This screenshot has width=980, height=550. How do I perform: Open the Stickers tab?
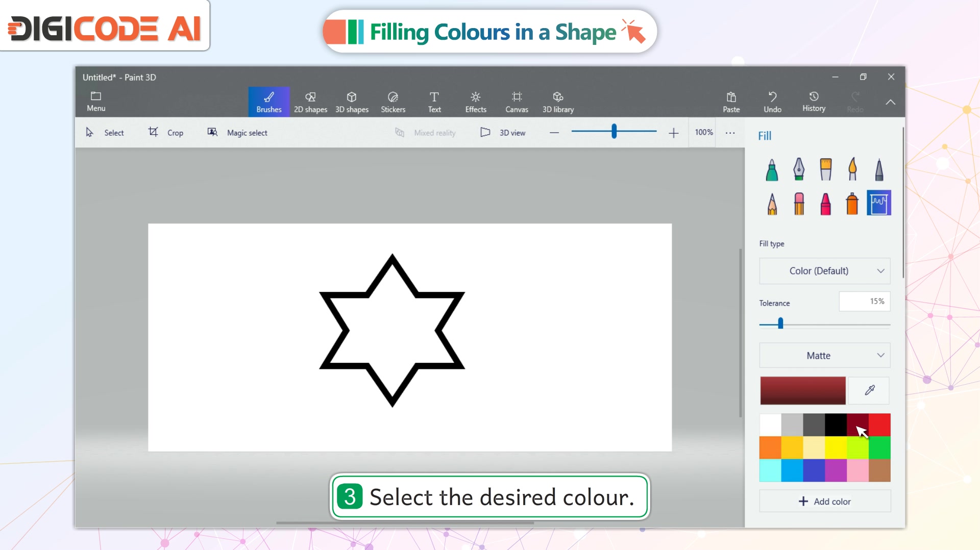(393, 102)
